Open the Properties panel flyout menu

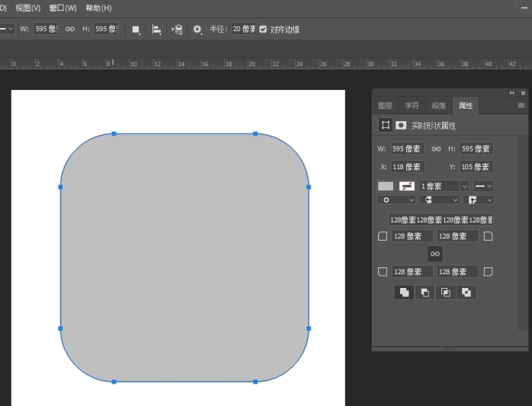pyautogui.click(x=521, y=105)
